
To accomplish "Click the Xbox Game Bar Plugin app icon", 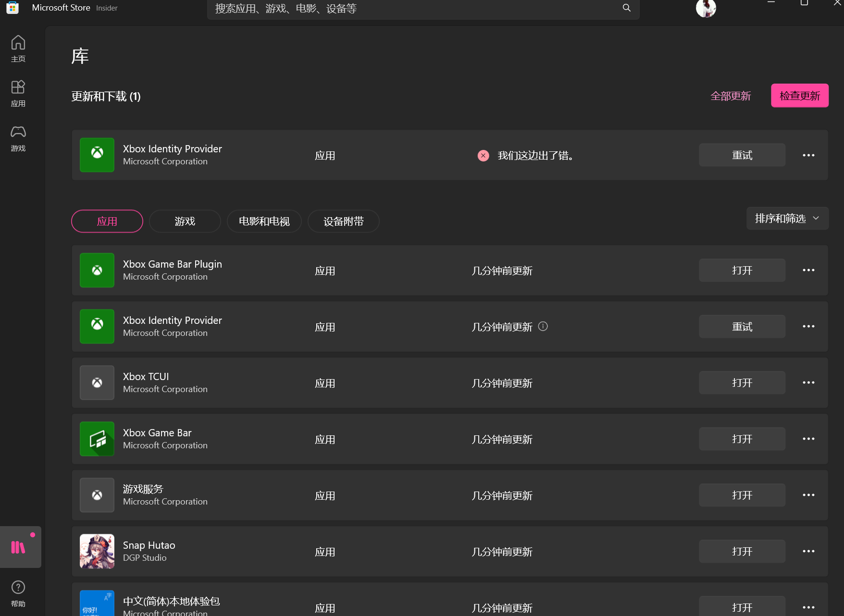I will (x=97, y=270).
